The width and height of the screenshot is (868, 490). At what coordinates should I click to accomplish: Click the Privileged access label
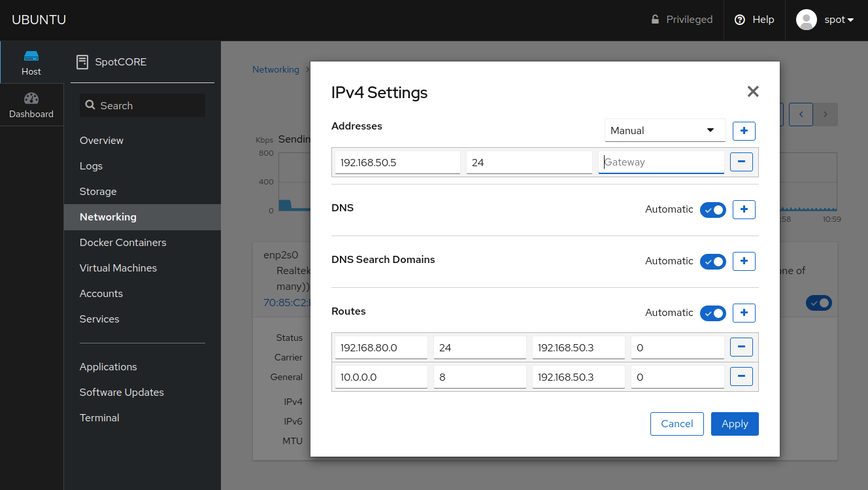tap(690, 20)
